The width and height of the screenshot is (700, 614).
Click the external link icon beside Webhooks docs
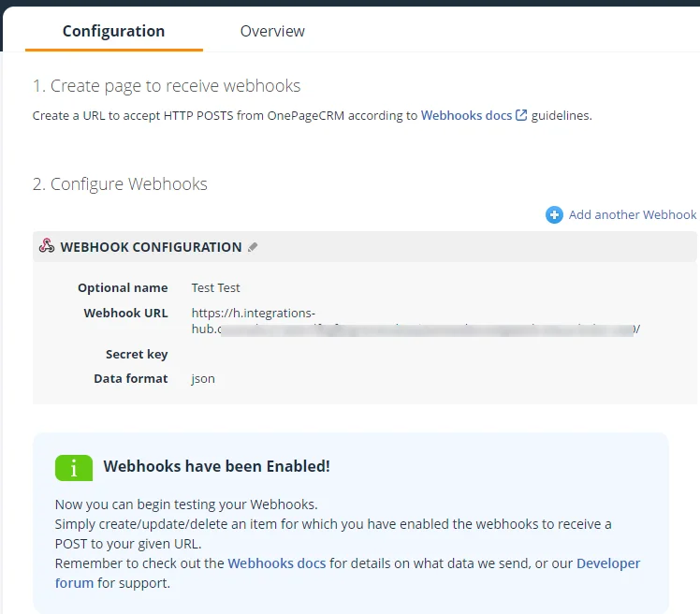[x=521, y=115]
